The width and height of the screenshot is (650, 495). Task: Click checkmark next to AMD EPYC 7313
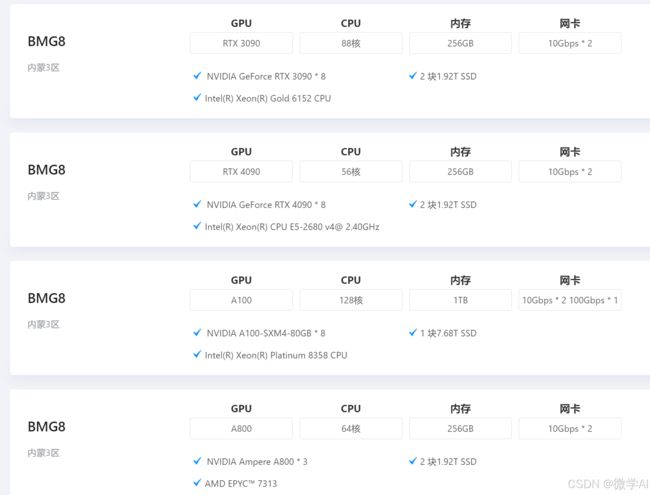coord(197,483)
